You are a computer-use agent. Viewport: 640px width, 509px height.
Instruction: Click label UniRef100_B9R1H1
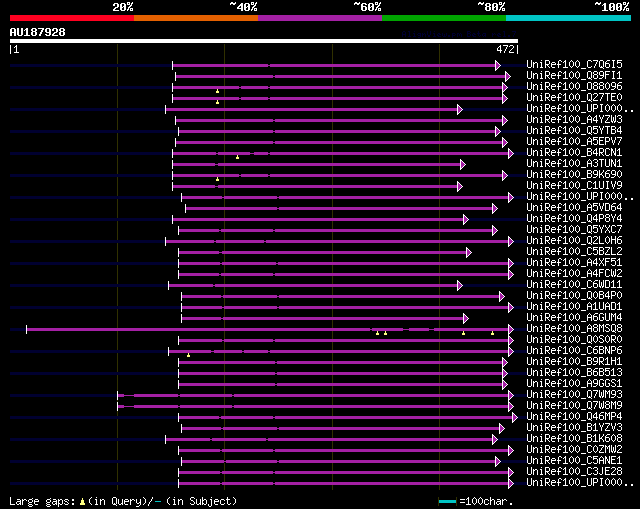point(574,362)
